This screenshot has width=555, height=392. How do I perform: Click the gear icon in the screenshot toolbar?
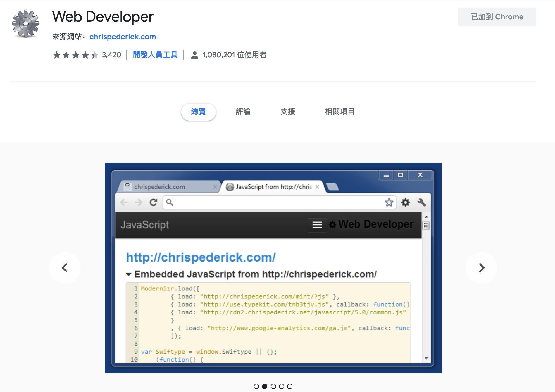[x=405, y=202]
